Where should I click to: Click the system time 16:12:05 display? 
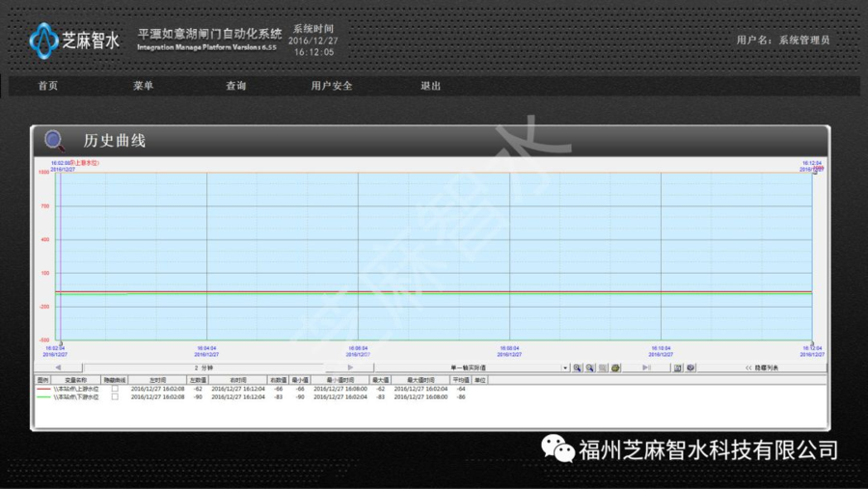pyautogui.click(x=313, y=52)
